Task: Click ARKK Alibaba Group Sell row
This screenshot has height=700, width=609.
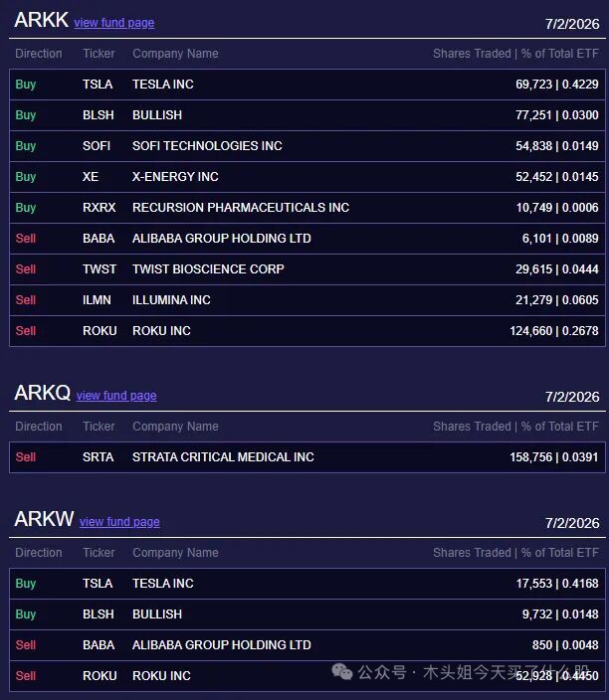Action: coord(307,239)
